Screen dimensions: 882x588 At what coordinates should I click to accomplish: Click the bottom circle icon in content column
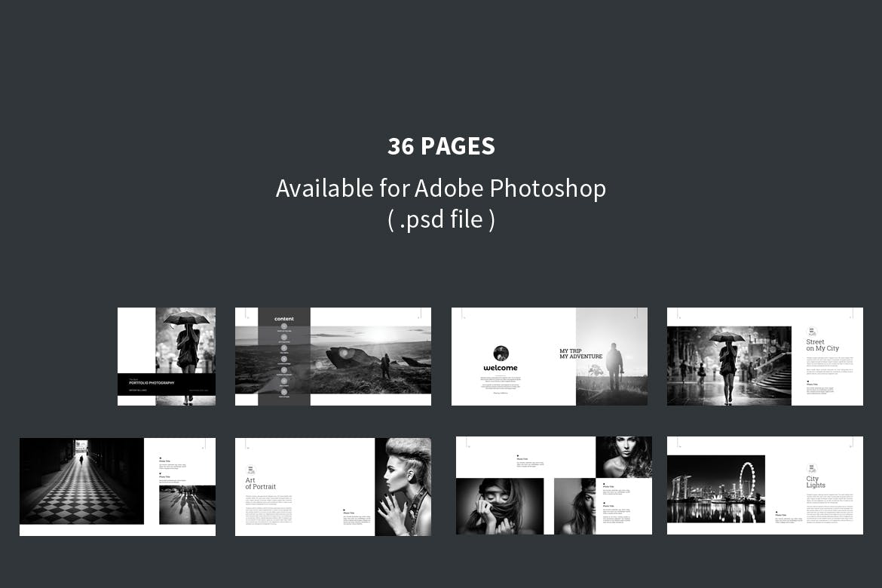284,391
